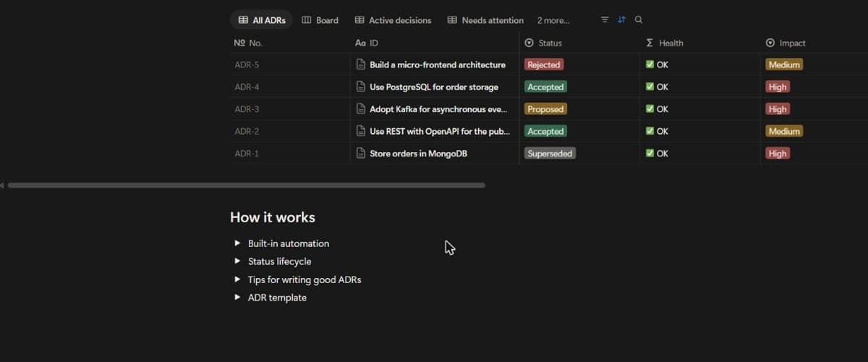This screenshot has width=868, height=362.
Task: Change the High impact tag of ADR-3
Action: click(778, 109)
